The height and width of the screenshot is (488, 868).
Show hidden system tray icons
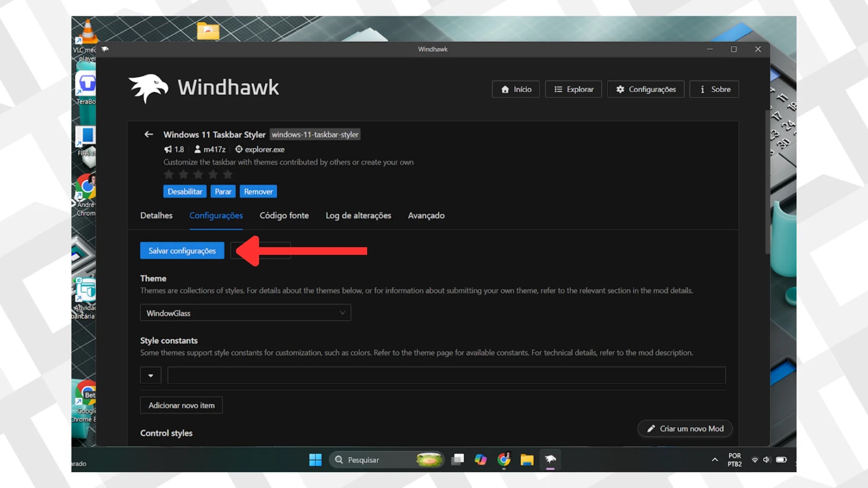(x=715, y=460)
